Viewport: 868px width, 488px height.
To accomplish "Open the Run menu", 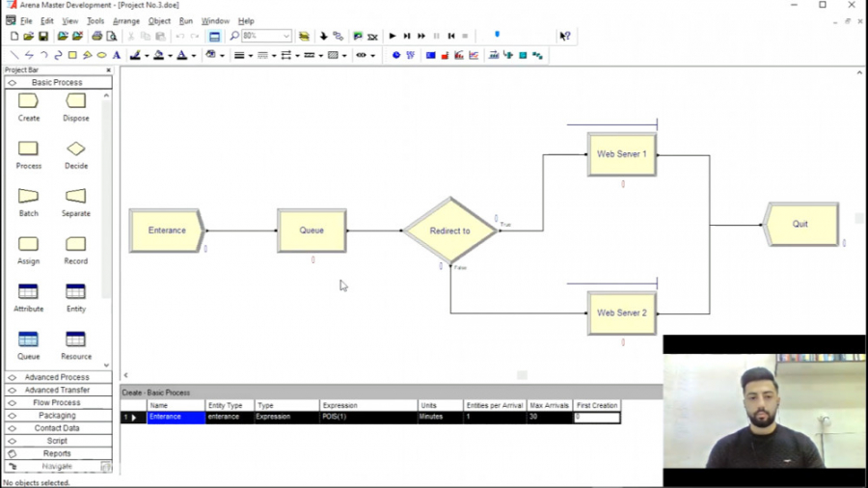I will tap(186, 21).
